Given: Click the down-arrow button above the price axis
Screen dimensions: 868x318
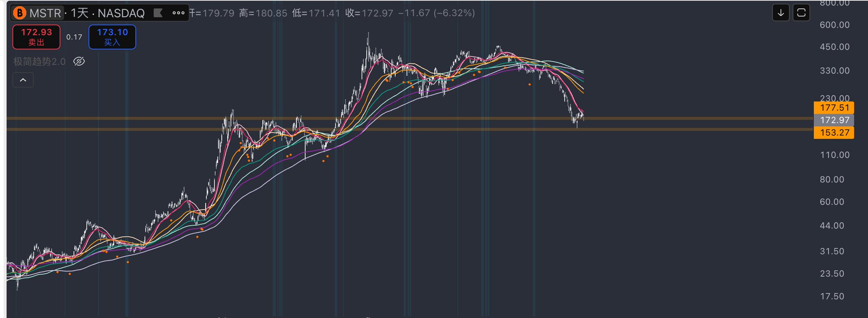Looking at the screenshot, I should [781, 13].
